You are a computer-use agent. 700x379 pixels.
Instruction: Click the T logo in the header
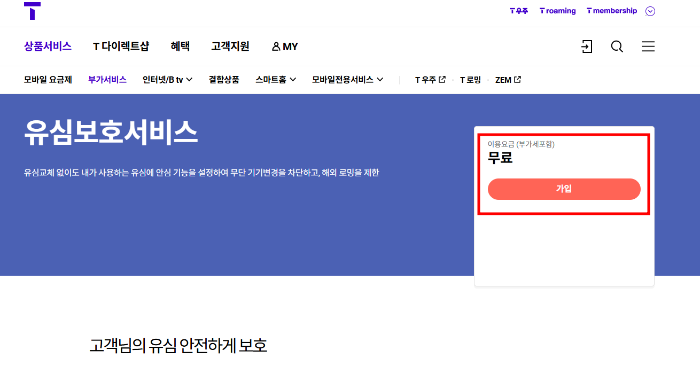[x=32, y=11]
